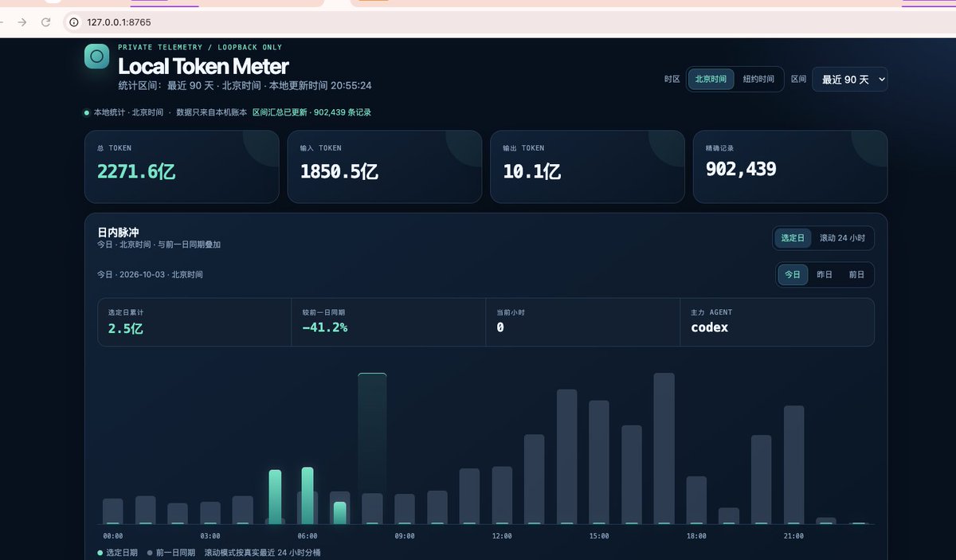Click the green bar above 06:00
This screenshot has width=956, height=560.
308,495
